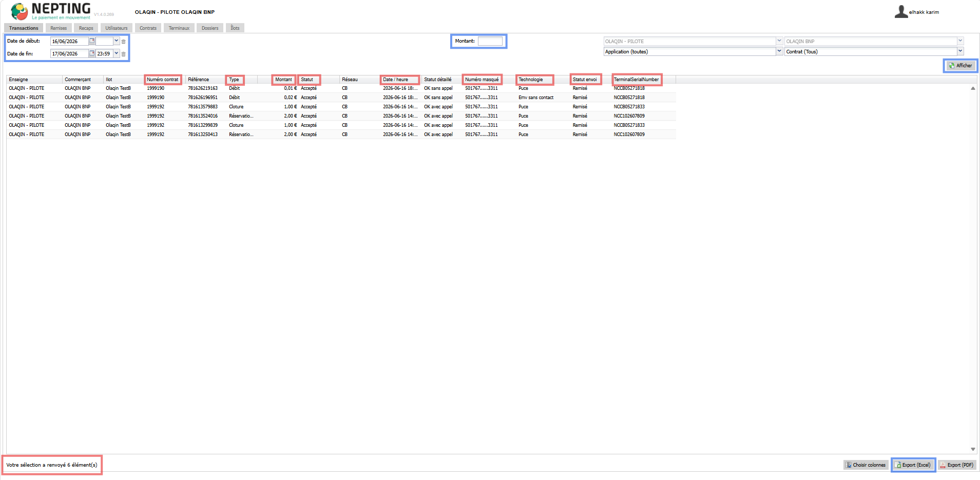Sort by the Ilot column header
This screenshot has height=480, width=980.
[x=124, y=80]
